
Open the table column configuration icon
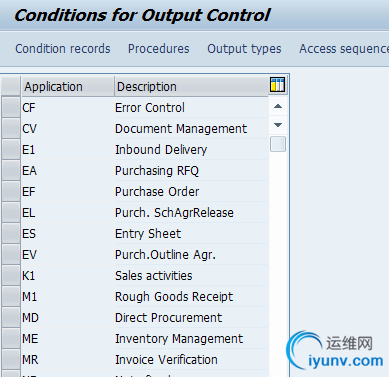coord(277,85)
